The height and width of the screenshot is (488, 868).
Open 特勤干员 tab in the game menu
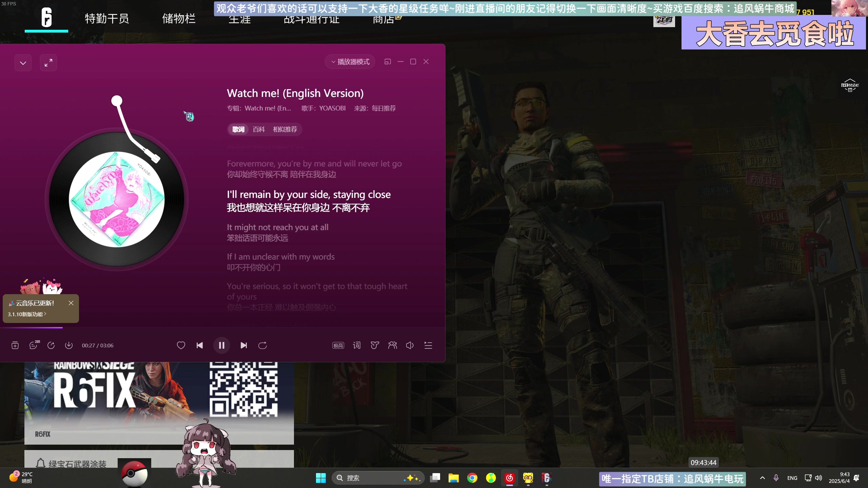tap(107, 18)
